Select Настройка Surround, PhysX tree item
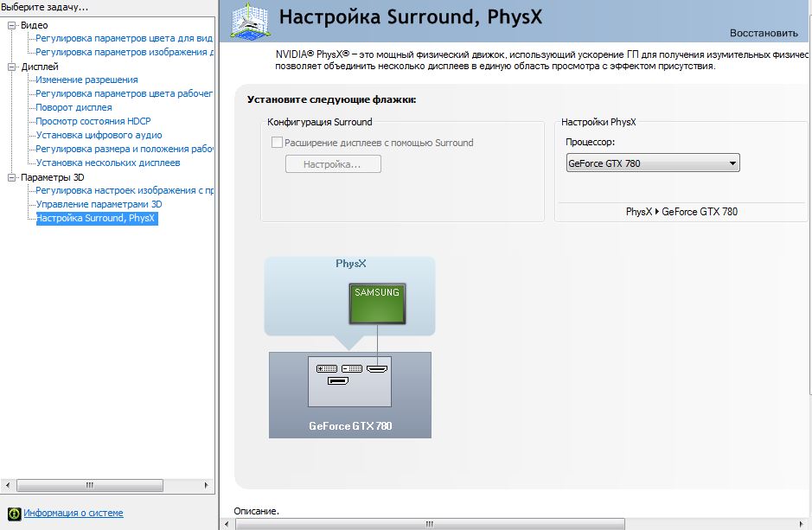This screenshot has width=812, height=530. [x=96, y=218]
